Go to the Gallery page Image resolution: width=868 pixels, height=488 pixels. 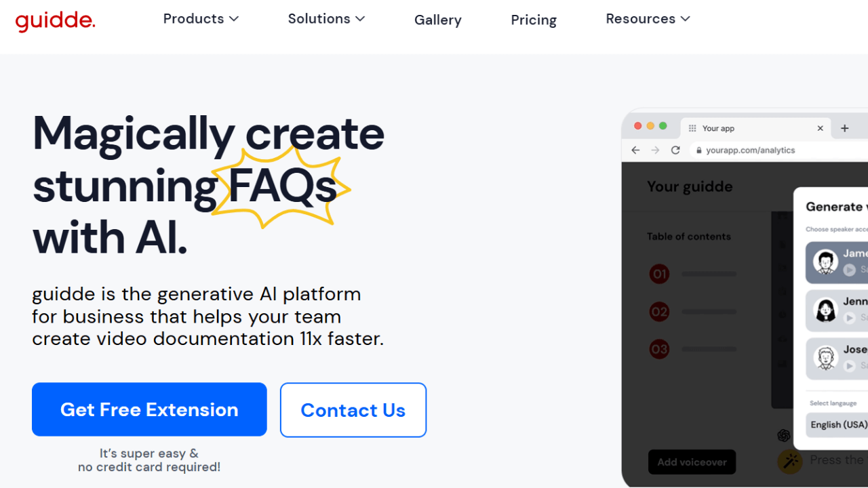pyautogui.click(x=437, y=20)
